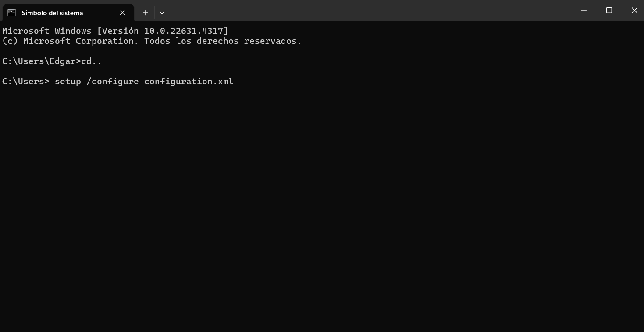Click the C:\Users\Edgar> prompt text
644x332 pixels.
click(41, 61)
